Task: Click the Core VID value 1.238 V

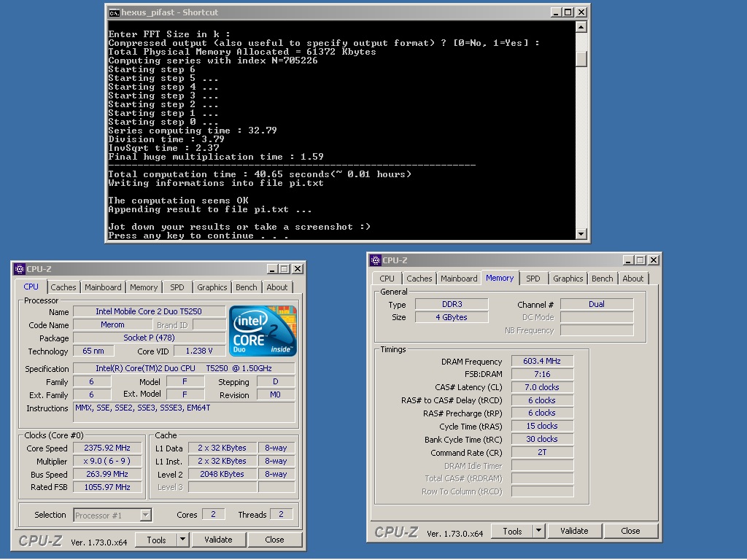Action: pos(199,351)
